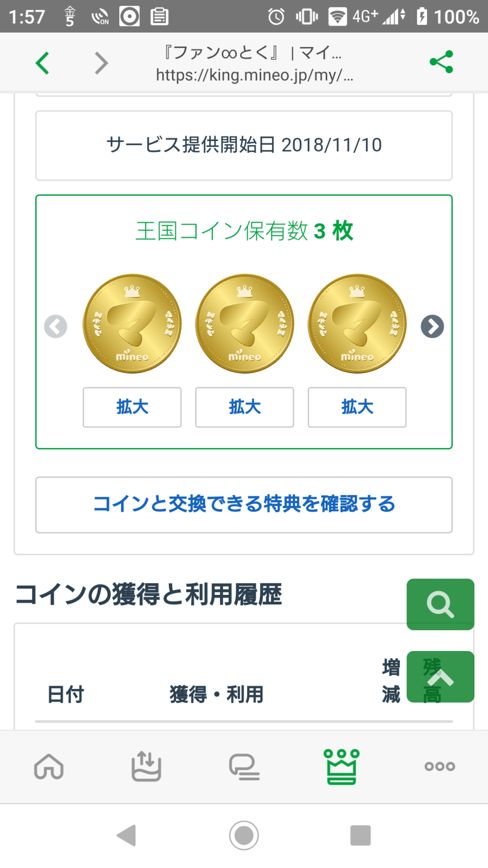Open the share menu icon
Viewport: 488px width, 868px height.
(x=441, y=62)
